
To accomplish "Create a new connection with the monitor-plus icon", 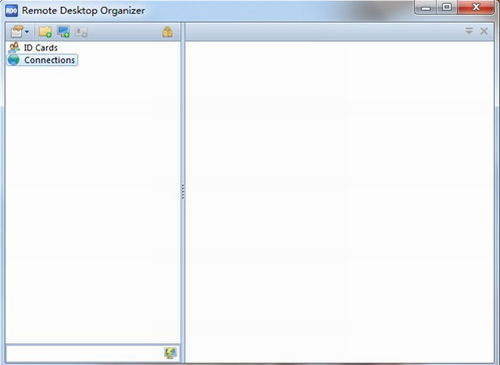I will pos(63,32).
